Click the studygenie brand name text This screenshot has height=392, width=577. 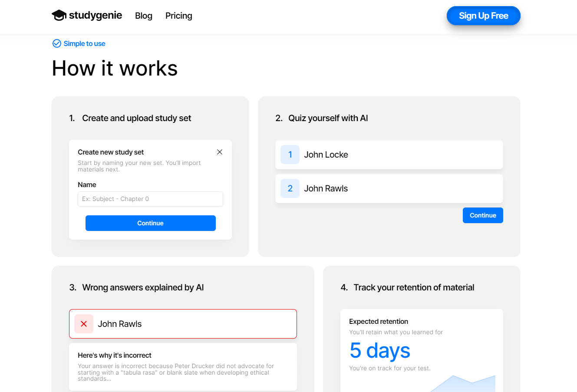96,16
